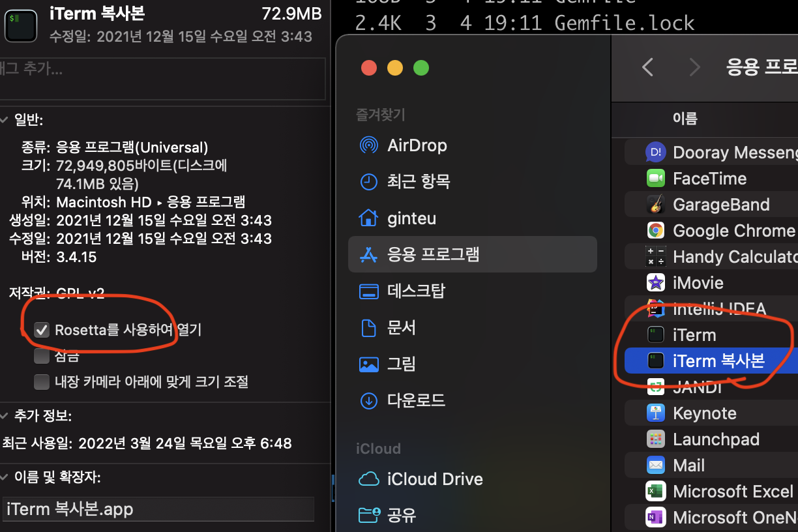798x532 pixels.
Task: Click the document icon beside 문서
Action: [369, 327]
